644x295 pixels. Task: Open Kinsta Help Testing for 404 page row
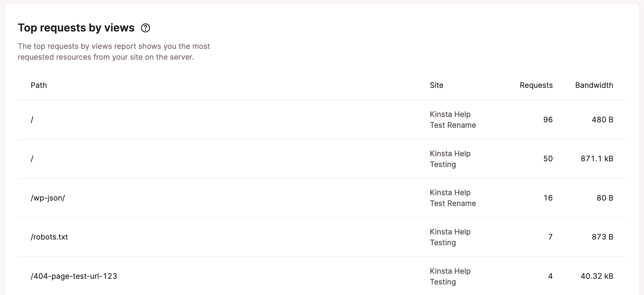(450, 276)
